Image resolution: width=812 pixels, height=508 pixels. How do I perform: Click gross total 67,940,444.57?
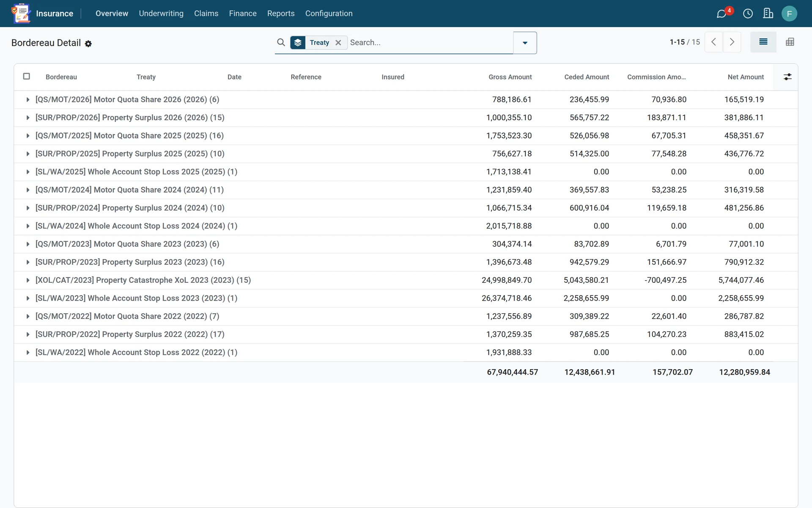(512, 372)
